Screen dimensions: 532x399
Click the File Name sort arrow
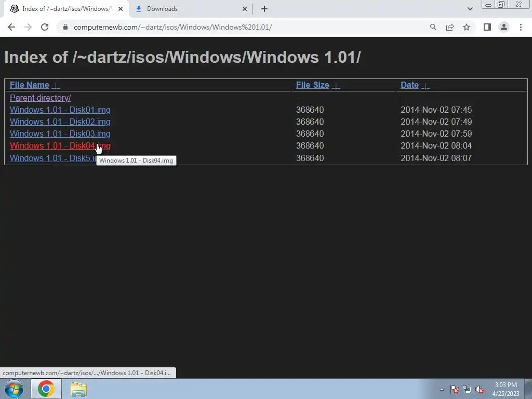click(56, 86)
